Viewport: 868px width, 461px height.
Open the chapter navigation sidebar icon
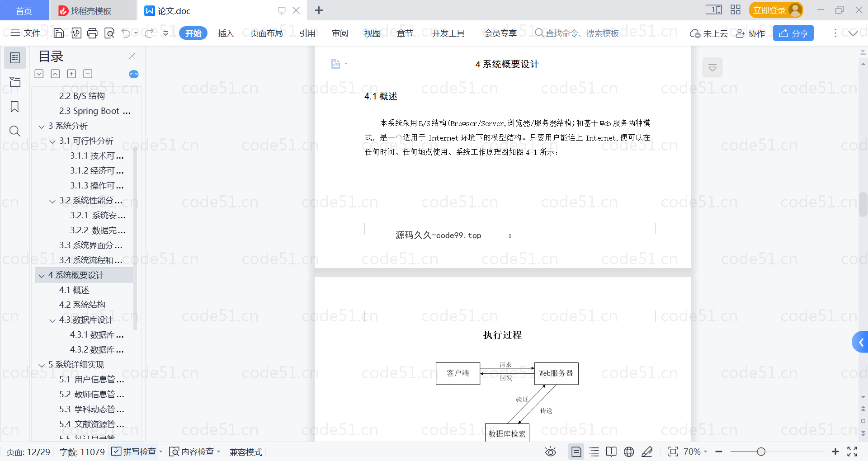click(x=15, y=82)
